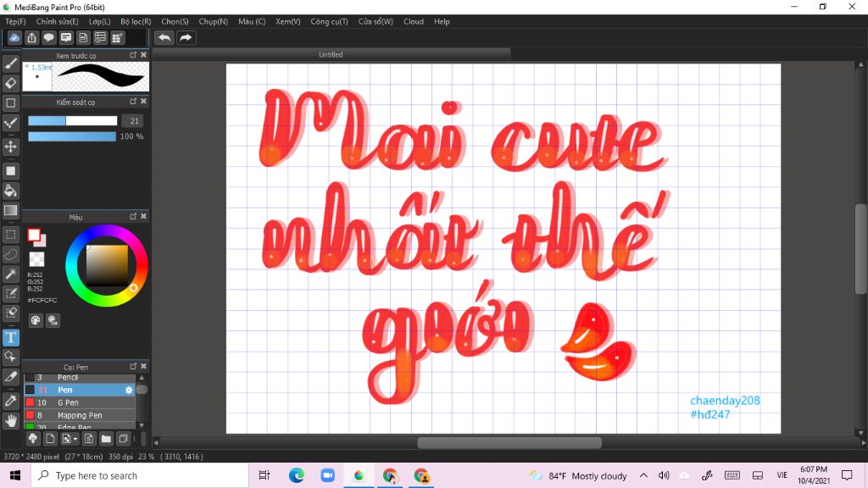The width and height of the screenshot is (868, 488).
Task: Select the Text tool
Action: coord(10,337)
